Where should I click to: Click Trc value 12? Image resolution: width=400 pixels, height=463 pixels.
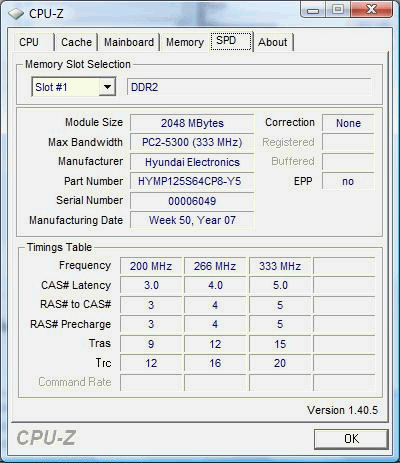coord(151,363)
